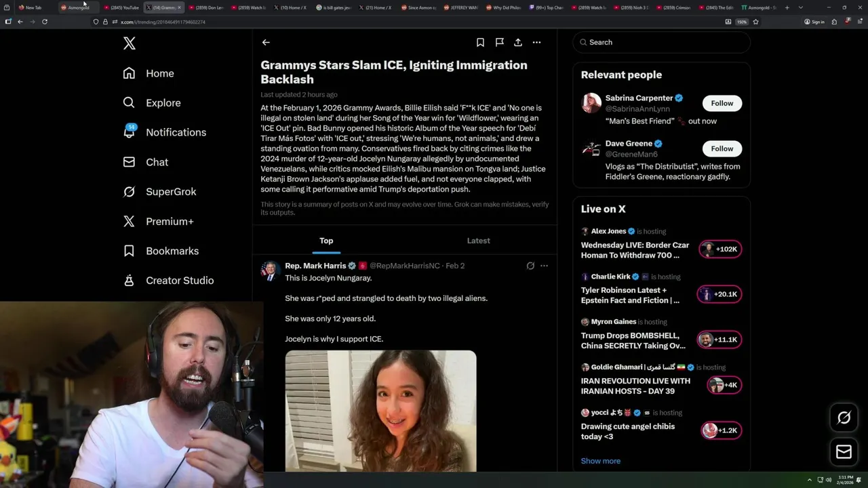The width and height of the screenshot is (868, 488).
Task: Open Creator Studio from the sidebar
Action: click(x=168, y=280)
